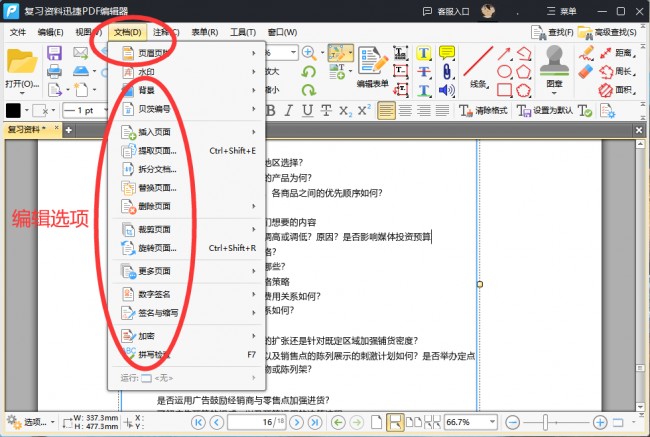Click the zoom in magnifier icon

(x=308, y=53)
